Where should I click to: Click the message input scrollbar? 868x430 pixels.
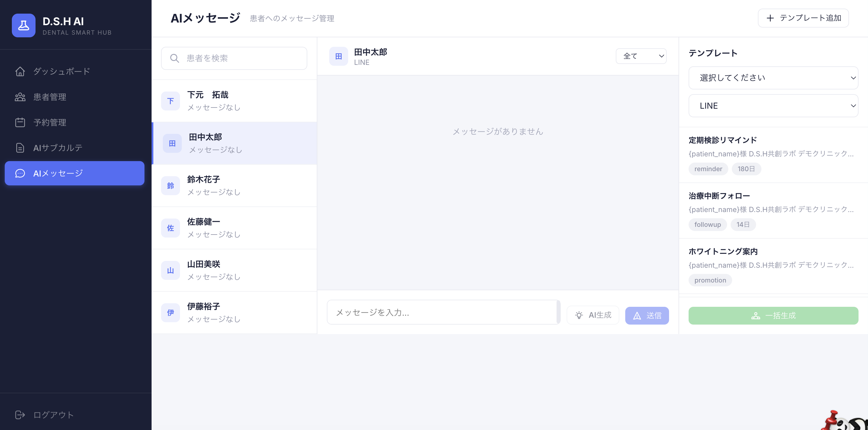[x=558, y=312]
